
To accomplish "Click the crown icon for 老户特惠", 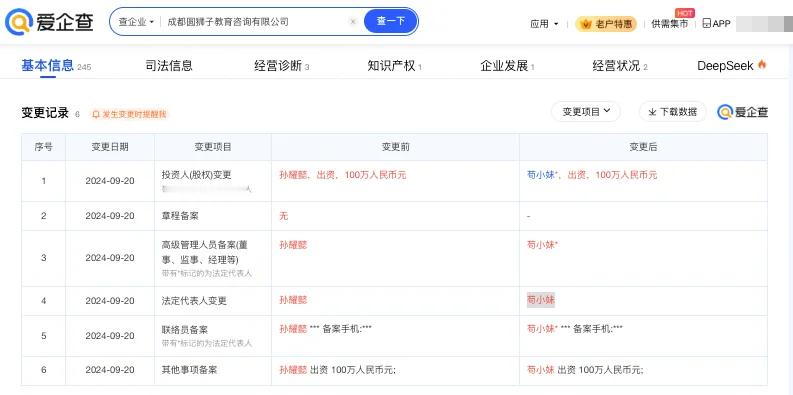I will 587,24.
